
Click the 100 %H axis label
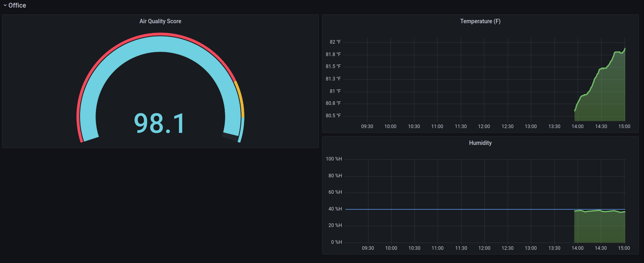[334, 159]
